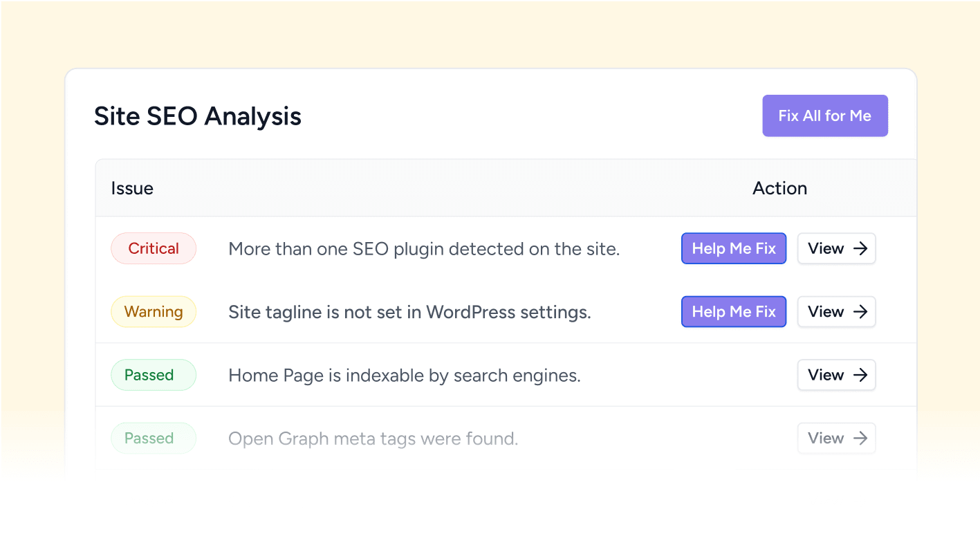The width and height of the screenshot is (980, 554).
Task: Select the text about multiple SEO plugins detected
Action: [424, 248]
